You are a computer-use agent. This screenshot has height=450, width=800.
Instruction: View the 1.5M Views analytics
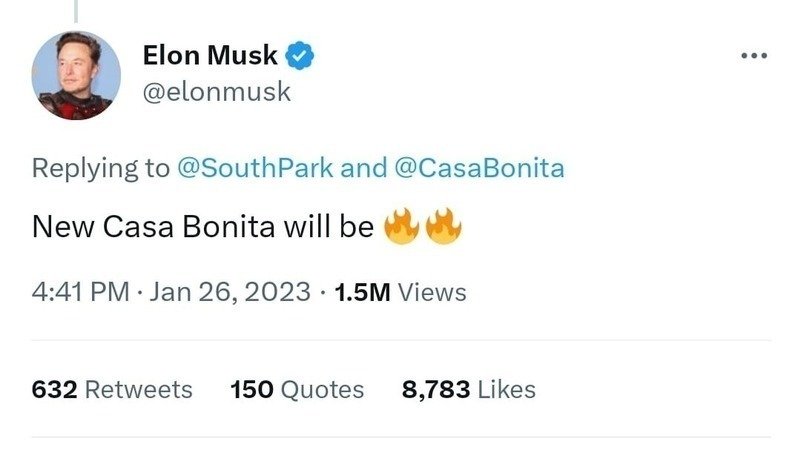[x=400, y=292]
